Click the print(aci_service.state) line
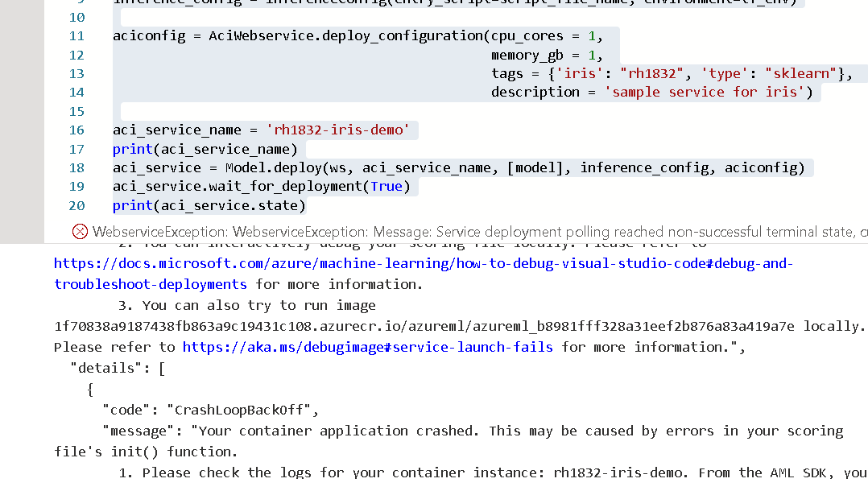The height and width of the screenshot is (491, 868). click(209, 205)
